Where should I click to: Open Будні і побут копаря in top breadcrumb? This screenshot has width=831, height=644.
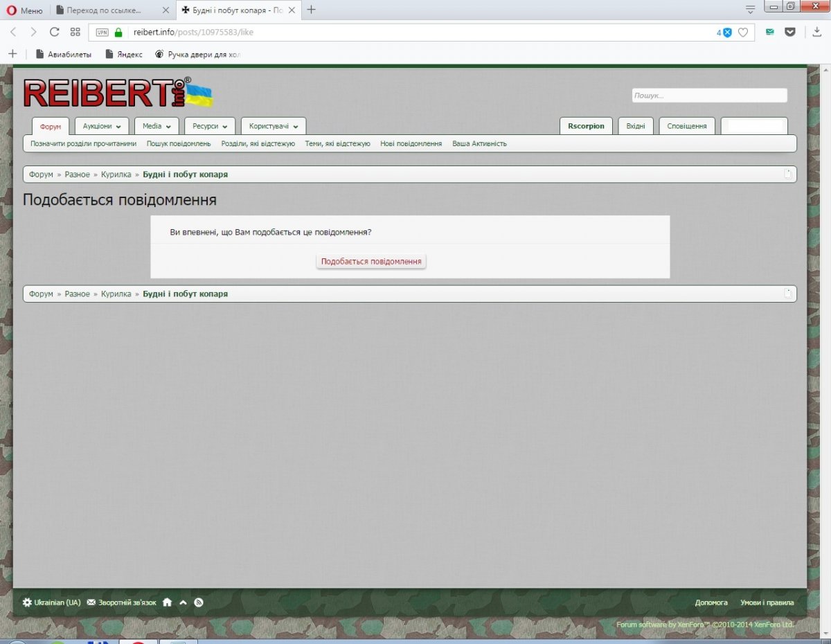tap(186, 175)
